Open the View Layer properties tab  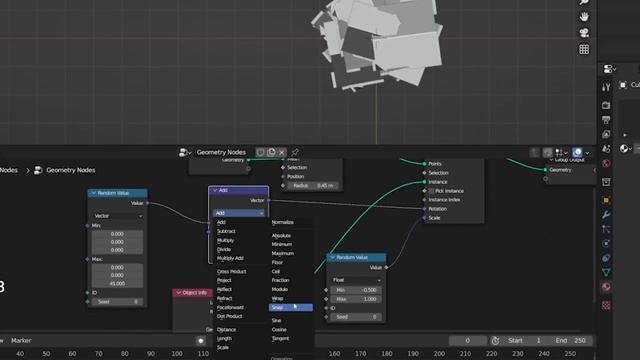pos(606,134)
